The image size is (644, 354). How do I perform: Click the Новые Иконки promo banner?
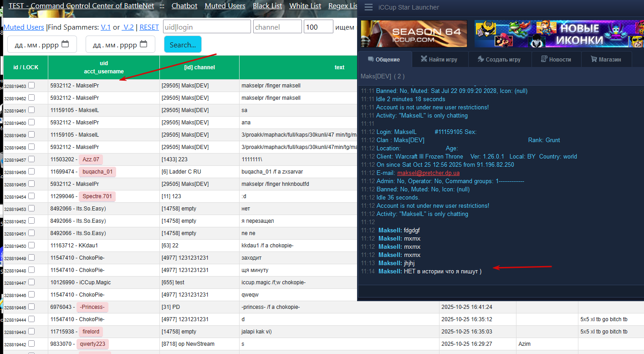(x=558, y=34)
